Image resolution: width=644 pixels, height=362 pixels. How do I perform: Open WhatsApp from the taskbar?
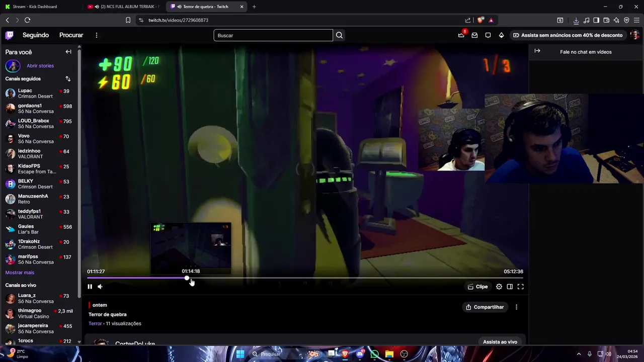click(374, 354)
